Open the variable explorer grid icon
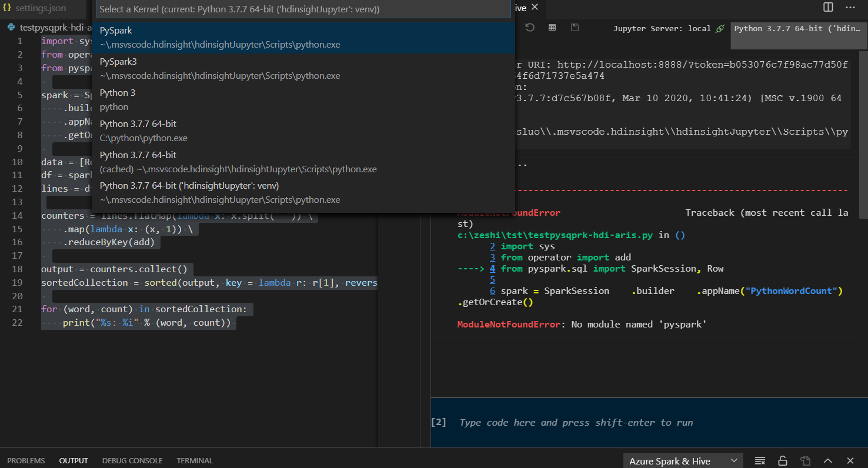Image resolution: width=868 pixels, height=468 pixels. click(552, 27)
